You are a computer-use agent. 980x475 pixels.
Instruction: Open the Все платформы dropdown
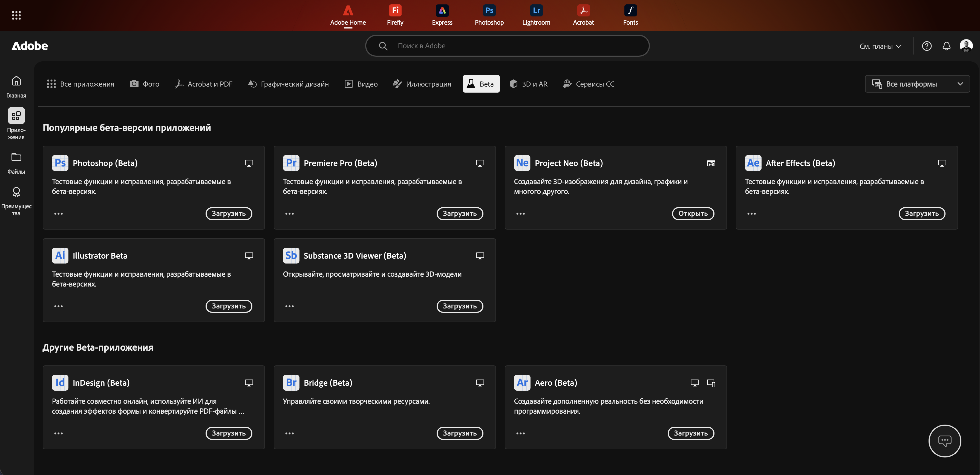917,84
